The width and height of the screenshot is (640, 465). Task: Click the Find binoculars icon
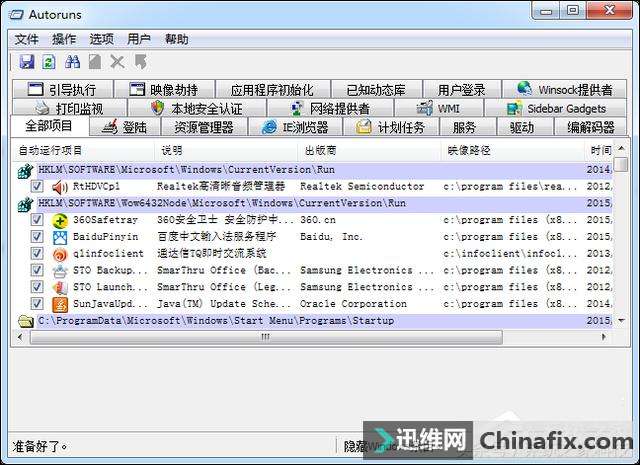[72, 62]
